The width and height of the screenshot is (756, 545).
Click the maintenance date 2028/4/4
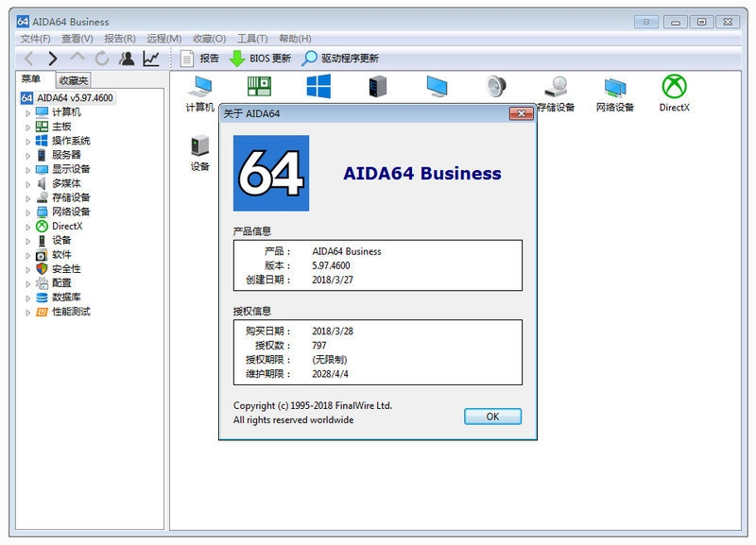click(330, 374)
